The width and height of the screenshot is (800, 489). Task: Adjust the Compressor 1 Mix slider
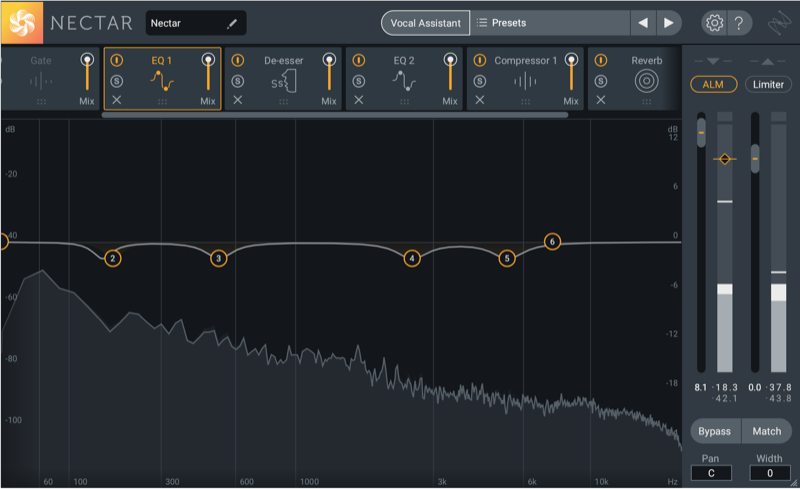[571, 72]
